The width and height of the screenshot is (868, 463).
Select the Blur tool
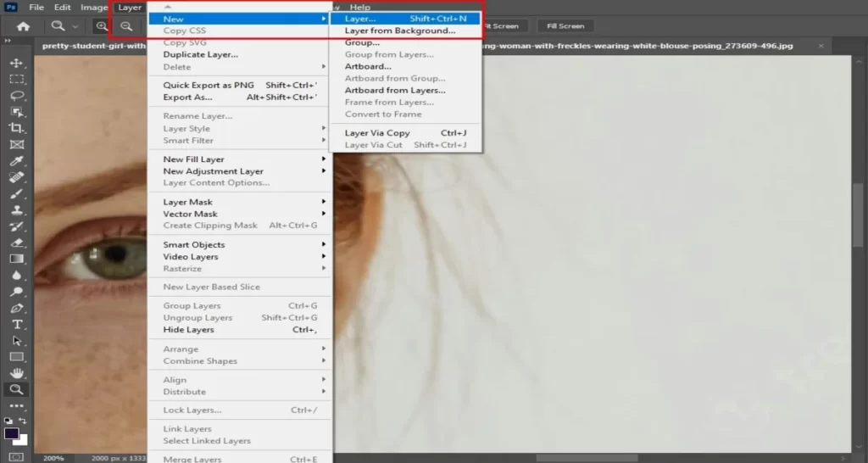tap(17, 276)
